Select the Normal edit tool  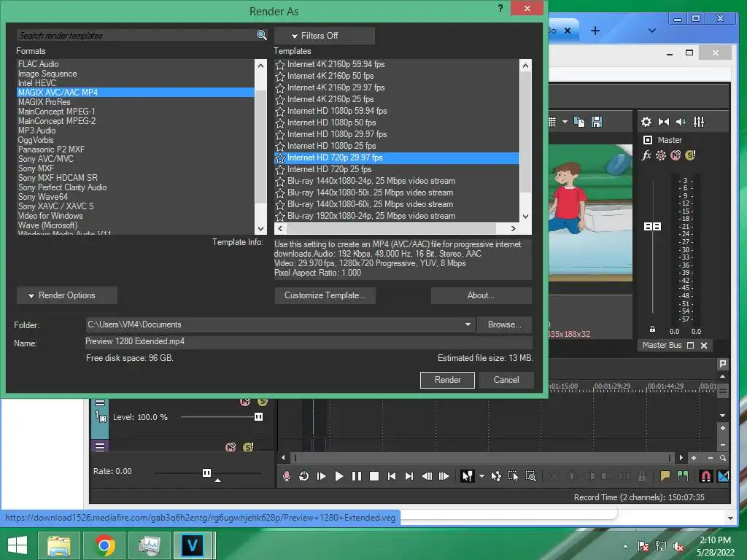tap(467, 476)
